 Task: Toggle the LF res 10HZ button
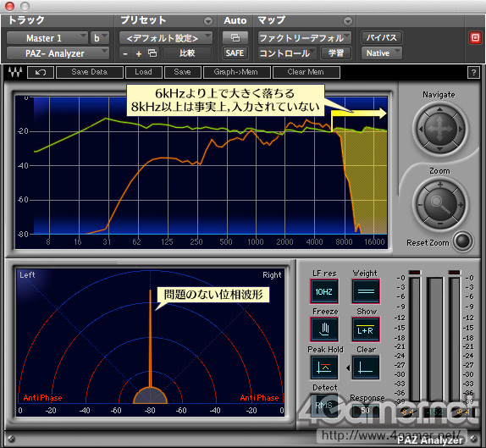coord(324,291)
